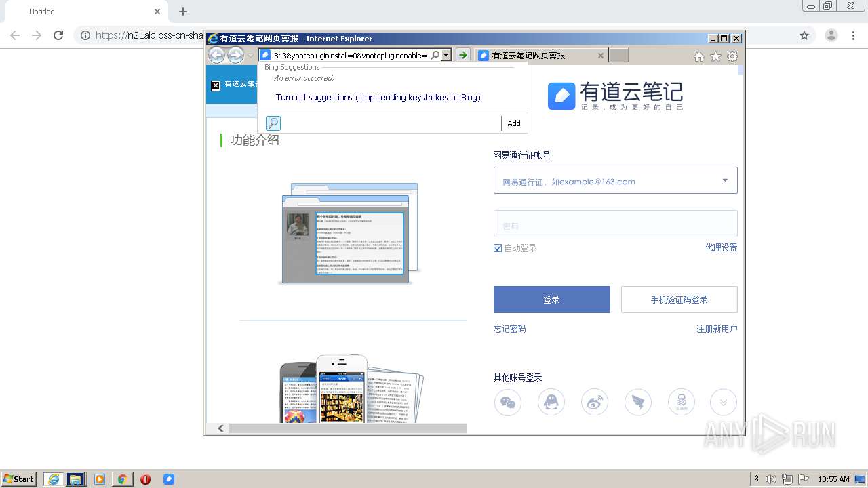Expand more login options with double chevron

pyautogui.click(x=724, y=403)
